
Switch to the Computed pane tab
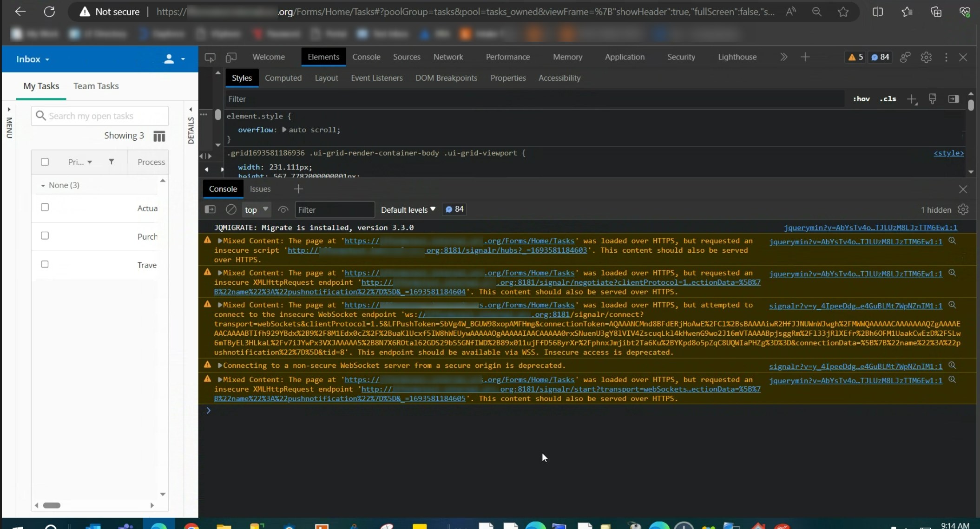[283, 78]
